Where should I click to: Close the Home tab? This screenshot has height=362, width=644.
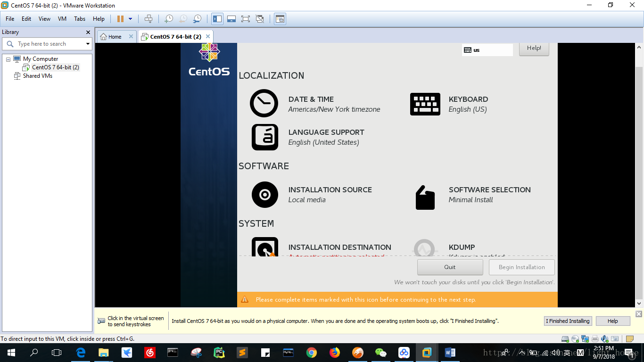point(131,36)
